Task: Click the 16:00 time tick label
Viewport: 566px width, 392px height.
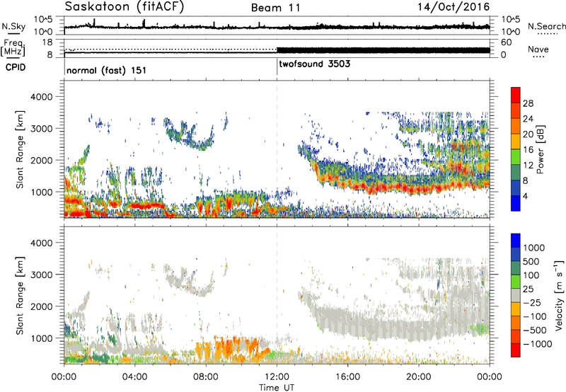Action: click(347, 377)
